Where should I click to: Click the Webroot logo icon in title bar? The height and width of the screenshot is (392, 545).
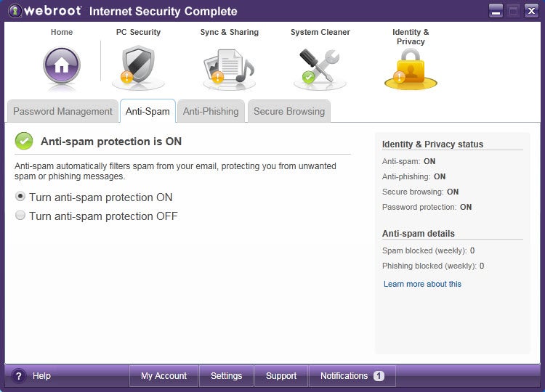14,11
